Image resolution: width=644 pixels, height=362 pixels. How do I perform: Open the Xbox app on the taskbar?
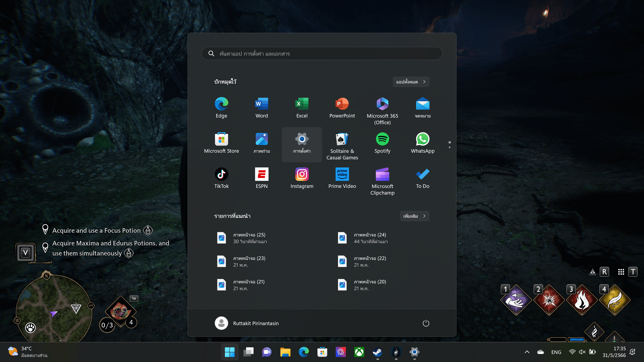(x=359, y=352)
